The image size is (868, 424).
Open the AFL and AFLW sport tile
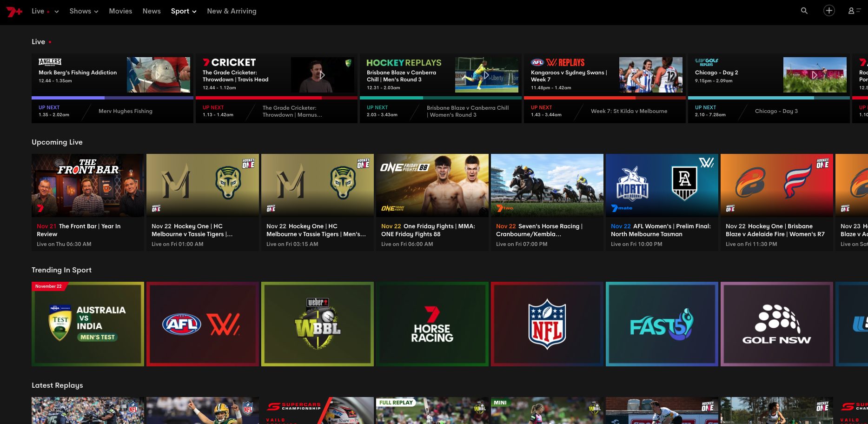pos(202,324)
